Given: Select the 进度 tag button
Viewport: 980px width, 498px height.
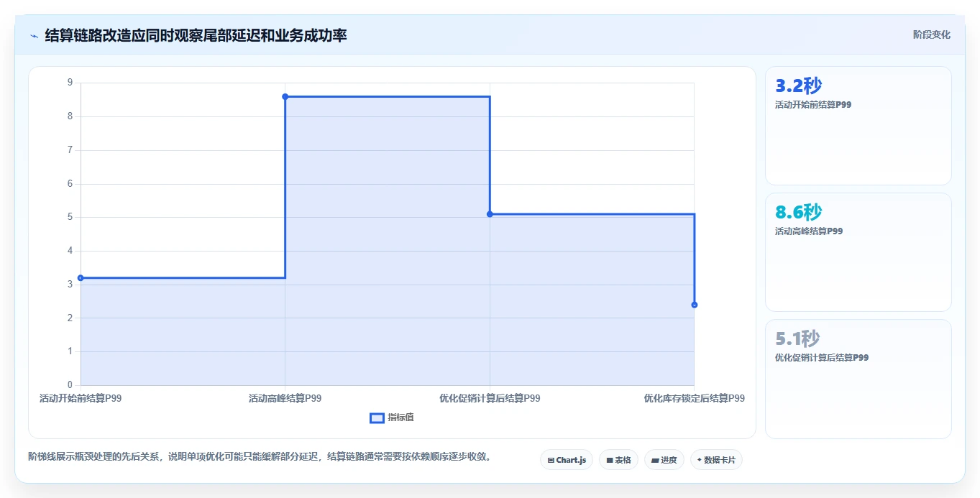Looking at the screenshot, I should (664, 460).
